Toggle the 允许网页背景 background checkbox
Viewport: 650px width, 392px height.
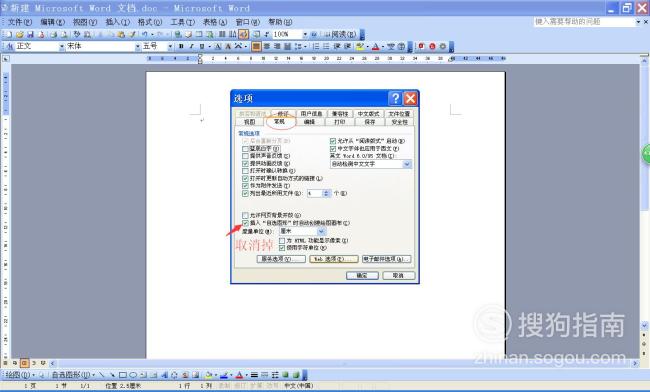[x=245, y=215]
